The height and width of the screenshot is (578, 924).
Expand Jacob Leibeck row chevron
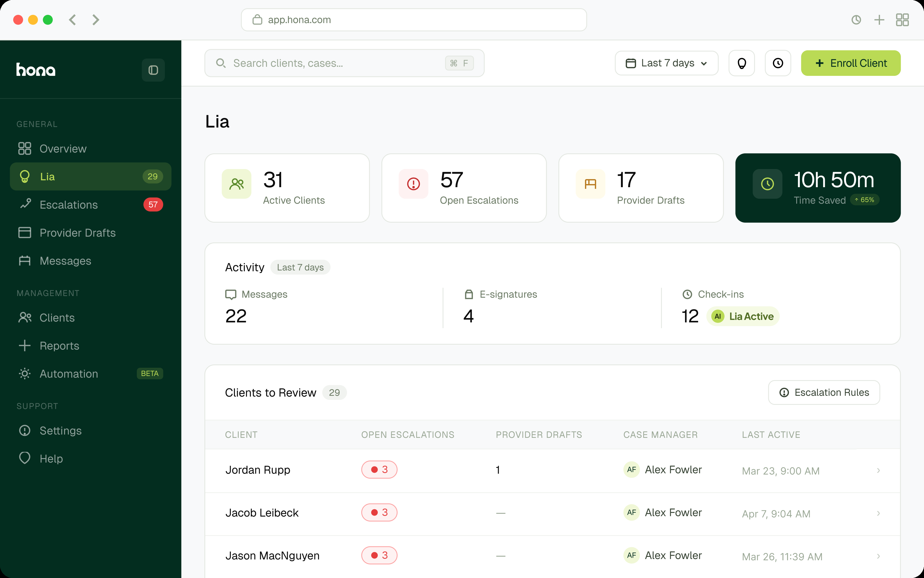(x=878, y=513)
